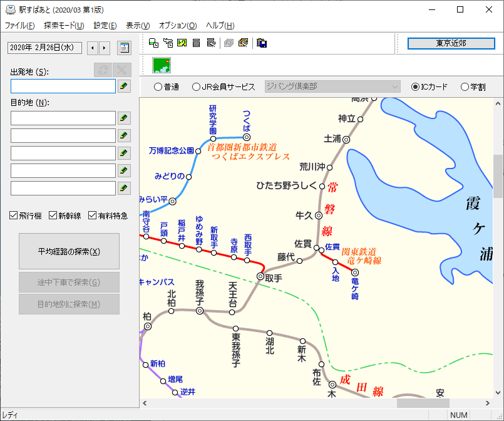This screenshot has height=421, width=504.
Task: Focus the fifth 目的地 input field
Action: [63, 188]
